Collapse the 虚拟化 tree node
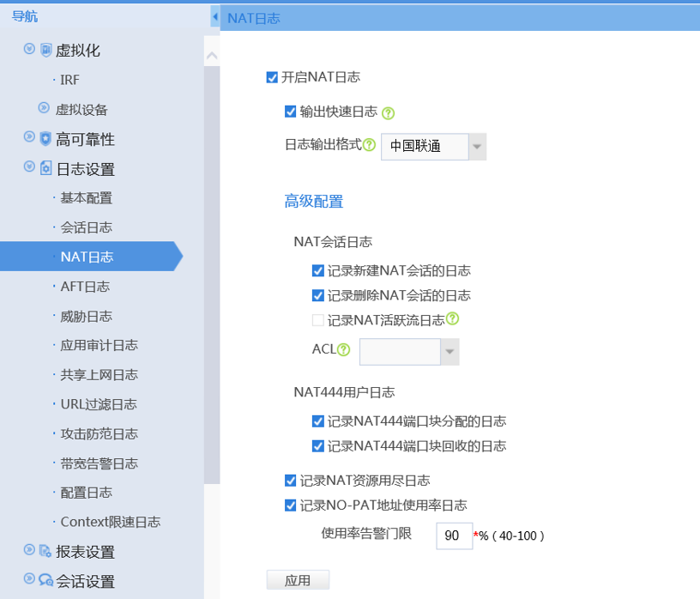 (29, 50)
